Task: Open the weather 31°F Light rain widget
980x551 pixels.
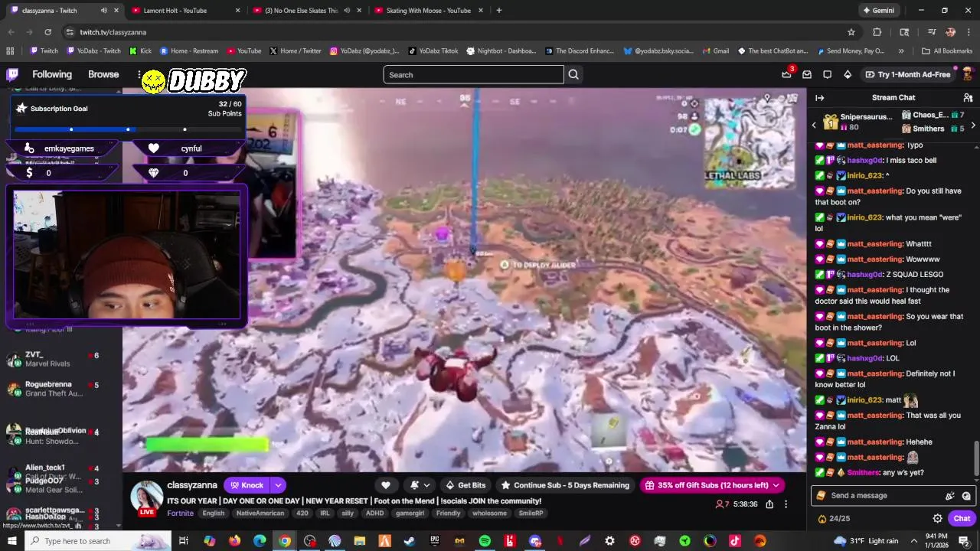Action: click(866, 541)
